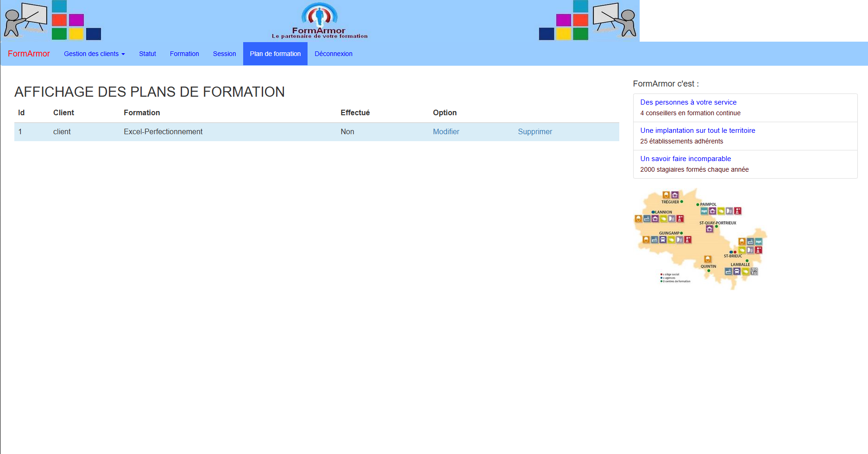Log out via Déconnexion
Image resolution: width=868 pixels, height=454 pixels.
tap(333, 54)
